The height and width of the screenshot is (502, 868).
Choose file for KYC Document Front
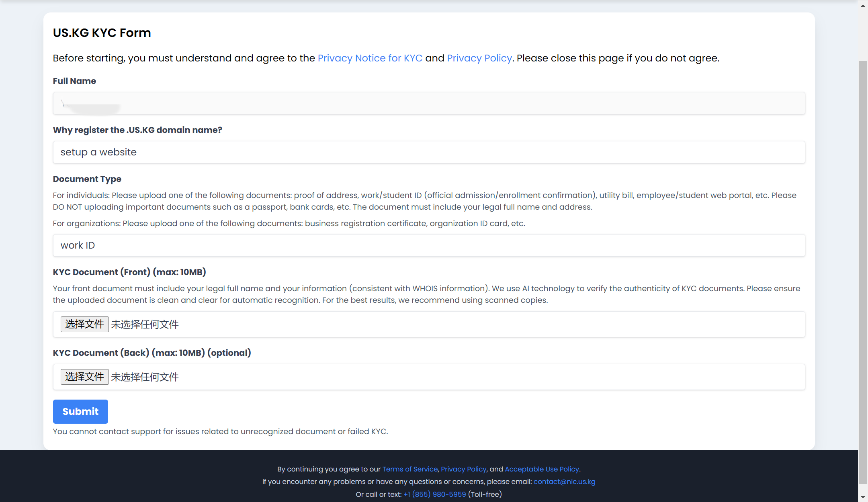click(84, 324)
